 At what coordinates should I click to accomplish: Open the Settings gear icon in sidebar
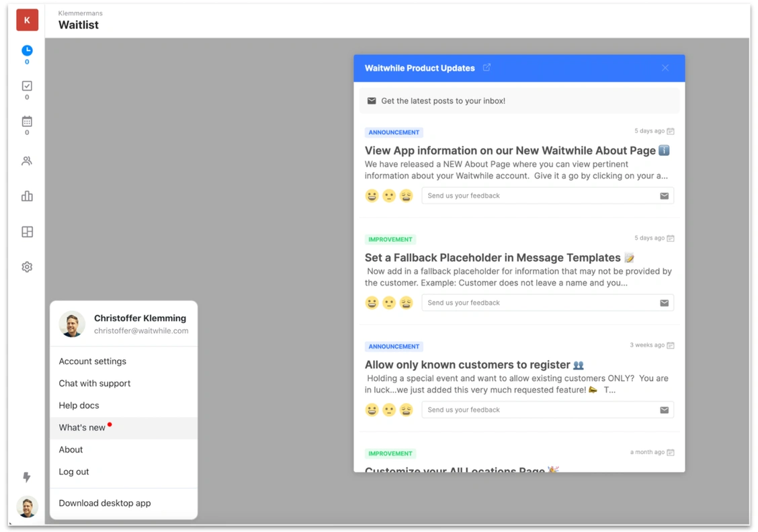pyautogui.click(x=27, y=267)
